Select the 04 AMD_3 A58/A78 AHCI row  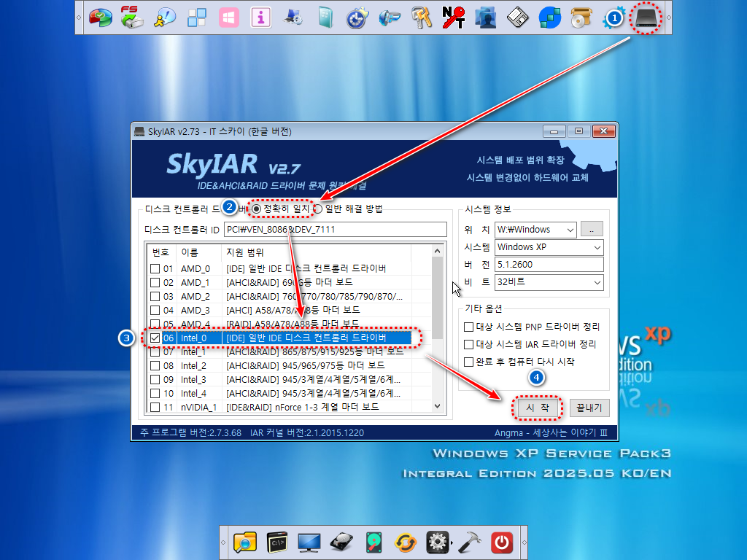280,310
